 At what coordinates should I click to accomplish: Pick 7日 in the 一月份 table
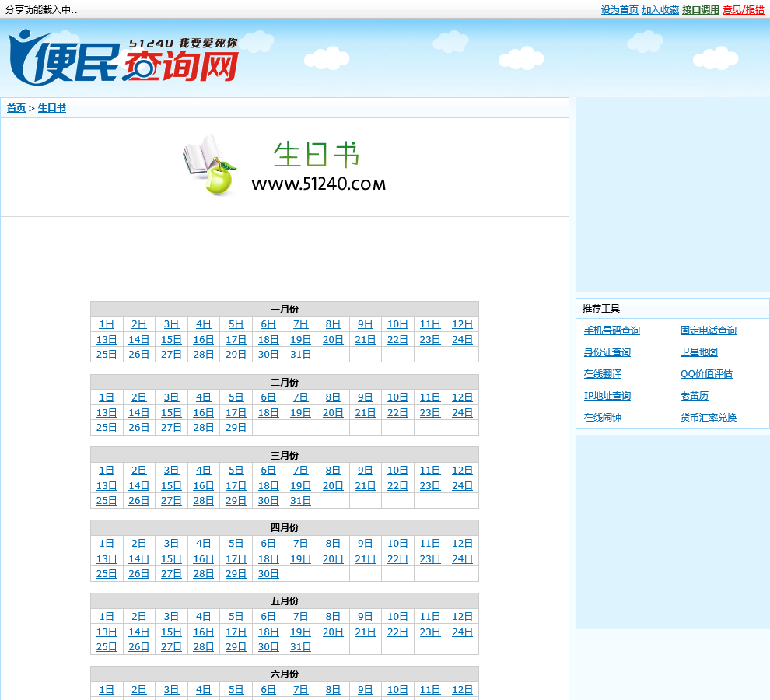300,324
